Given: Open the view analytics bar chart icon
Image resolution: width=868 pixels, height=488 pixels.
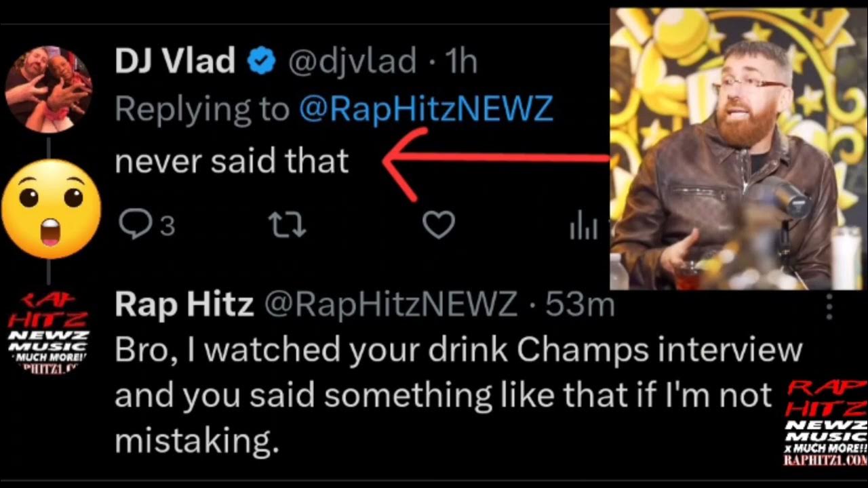Looking at the screenshot, I should coord(583,228).
